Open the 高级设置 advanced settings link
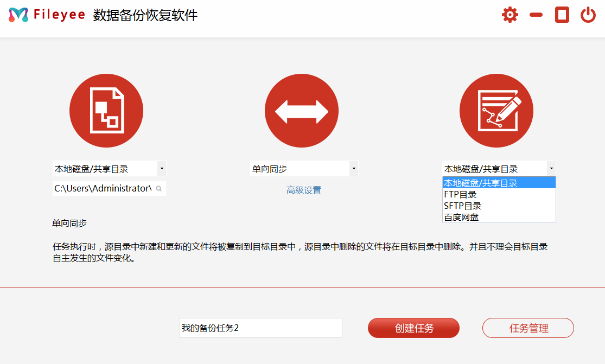 coord(304,190)
